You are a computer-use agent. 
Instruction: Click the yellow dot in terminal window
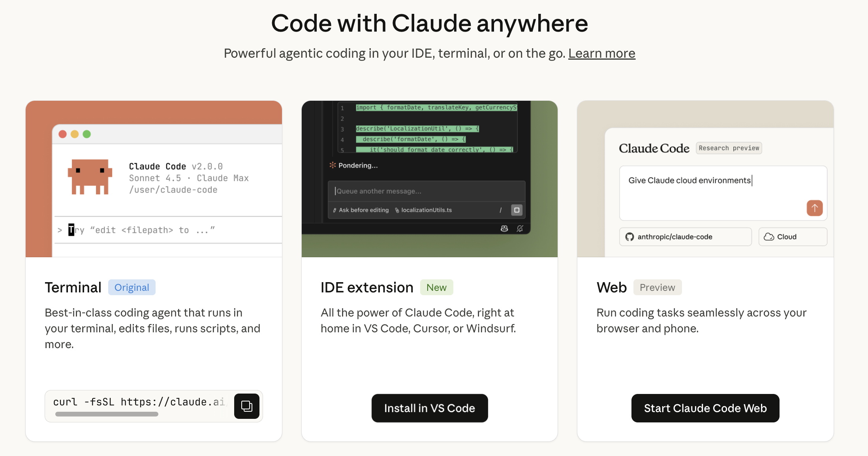[75, 134]
